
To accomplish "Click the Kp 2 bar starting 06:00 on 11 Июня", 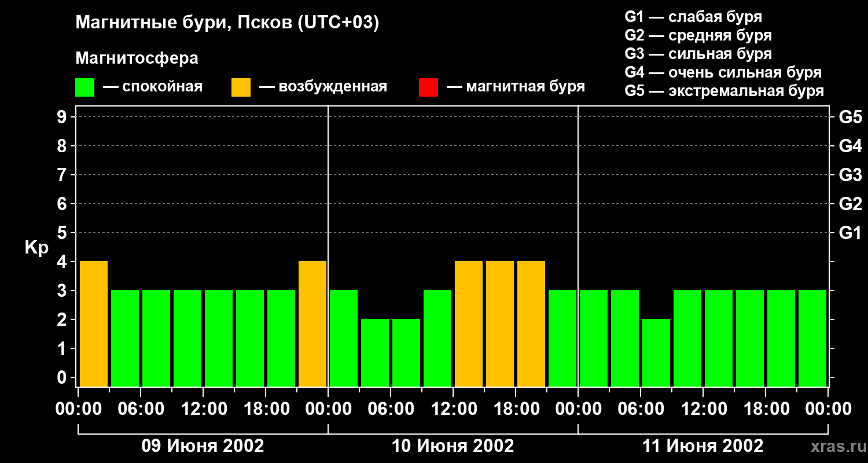I will pos(656,353).
